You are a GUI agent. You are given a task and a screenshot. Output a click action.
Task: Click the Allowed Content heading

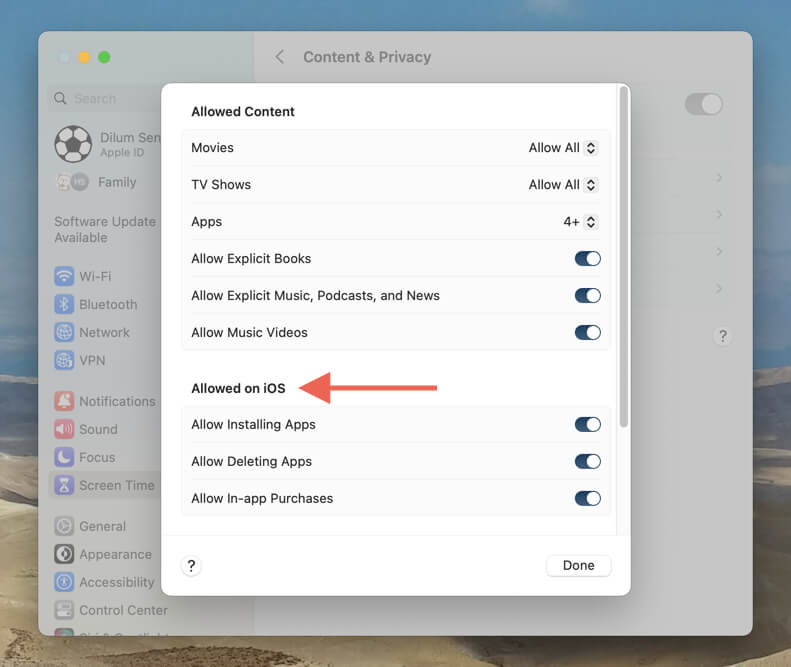243,112
